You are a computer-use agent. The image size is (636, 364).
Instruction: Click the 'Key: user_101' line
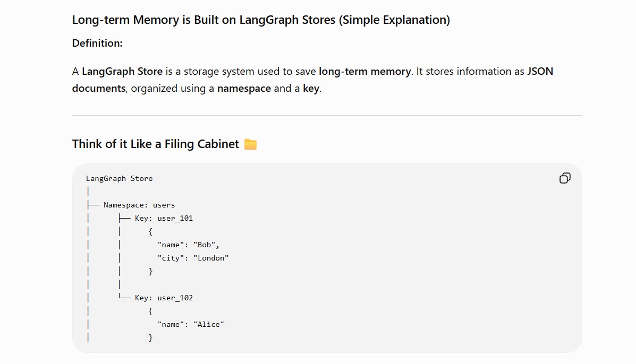coord(164,218)
